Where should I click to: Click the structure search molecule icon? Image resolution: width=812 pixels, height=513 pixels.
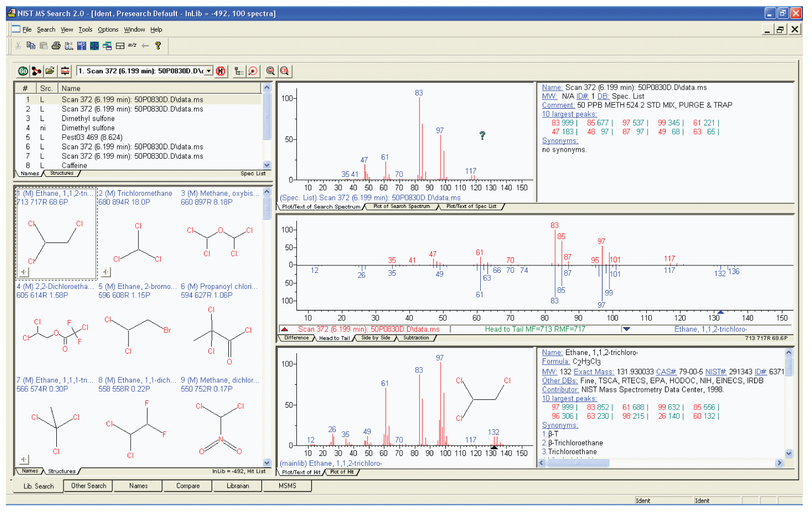click(x=36, y=71)
